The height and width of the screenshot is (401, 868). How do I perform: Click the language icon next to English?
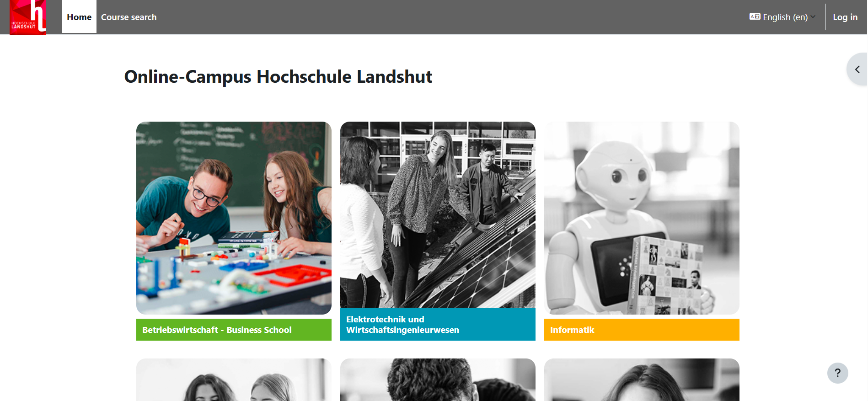click(755, 17)
